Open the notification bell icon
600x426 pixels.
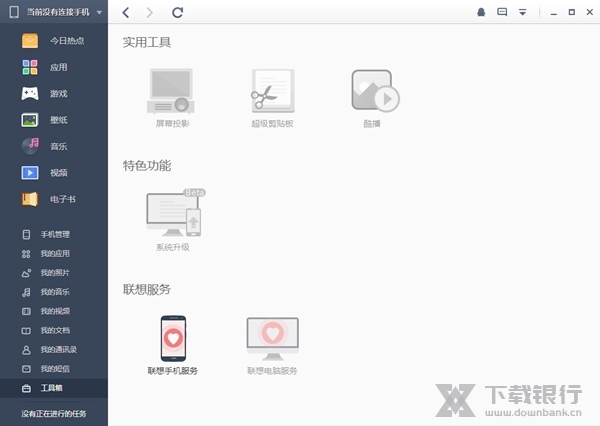[x=481, y=12]
